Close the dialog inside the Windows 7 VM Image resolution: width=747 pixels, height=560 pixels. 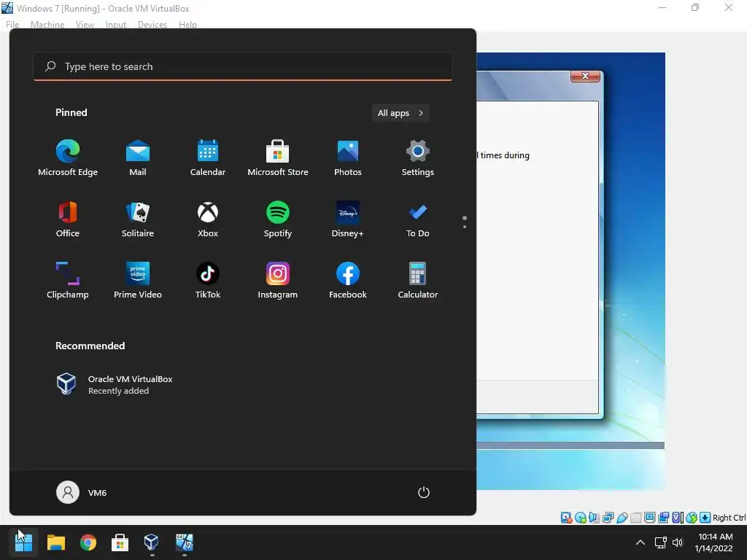pos(585,76)
